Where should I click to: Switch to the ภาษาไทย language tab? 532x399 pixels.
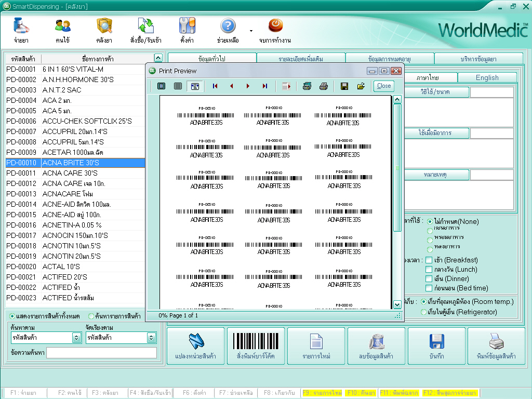pos(428,77)
